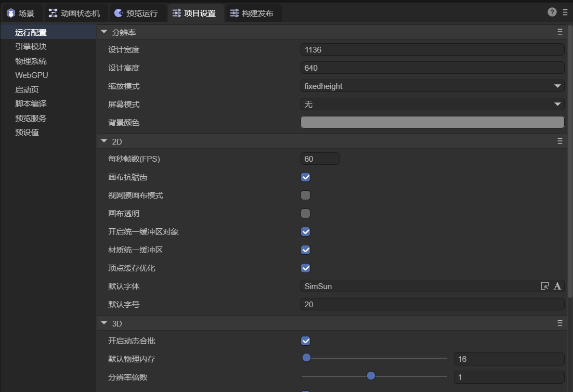The width and height of the screenshot is (573, 392).
Task: Open the 2D section options menu icon
Action: tap(560, 141)
